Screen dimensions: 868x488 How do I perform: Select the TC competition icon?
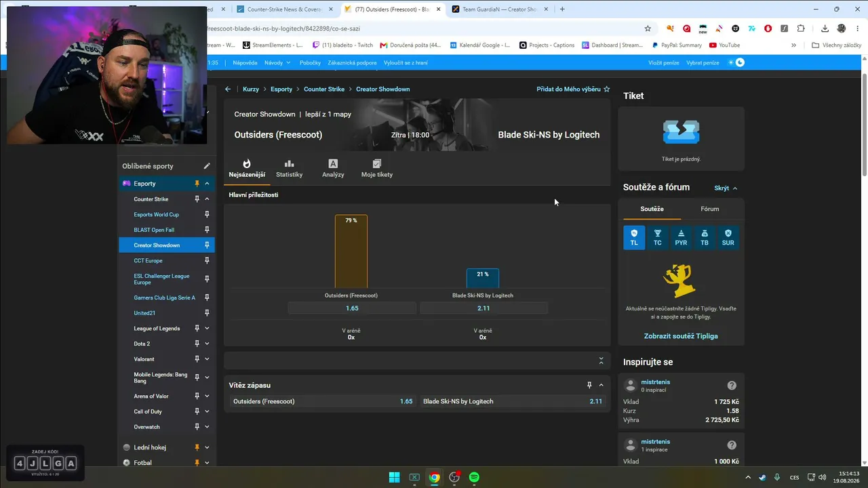(657, 237)
